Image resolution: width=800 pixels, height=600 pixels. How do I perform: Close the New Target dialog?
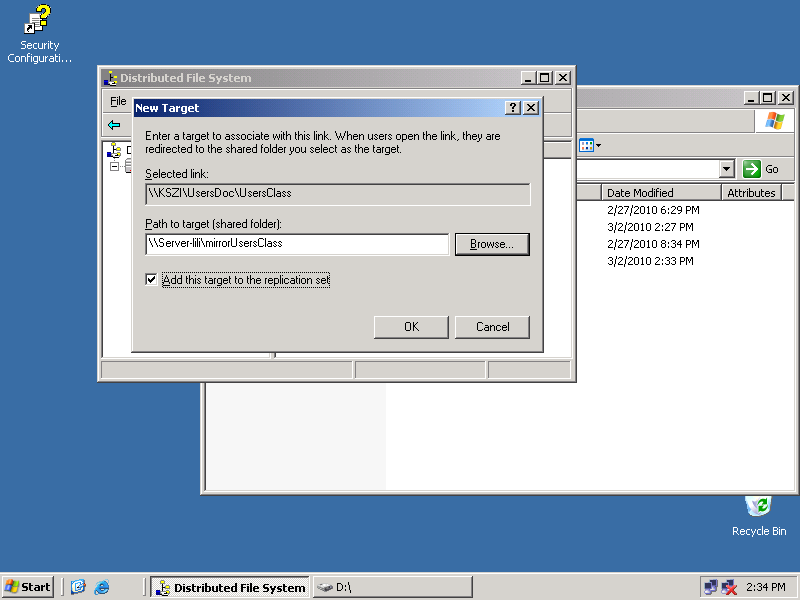[531, 108]
